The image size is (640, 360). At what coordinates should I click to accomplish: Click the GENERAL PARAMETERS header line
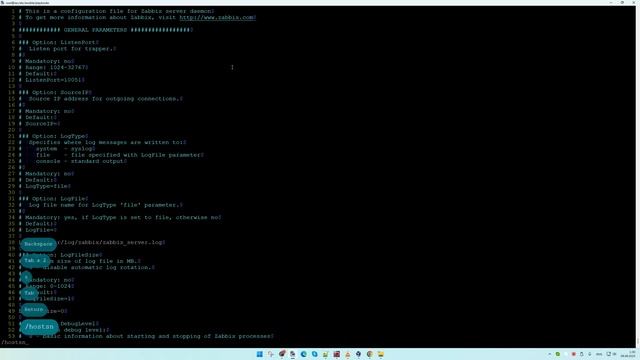tap(106, 30)
